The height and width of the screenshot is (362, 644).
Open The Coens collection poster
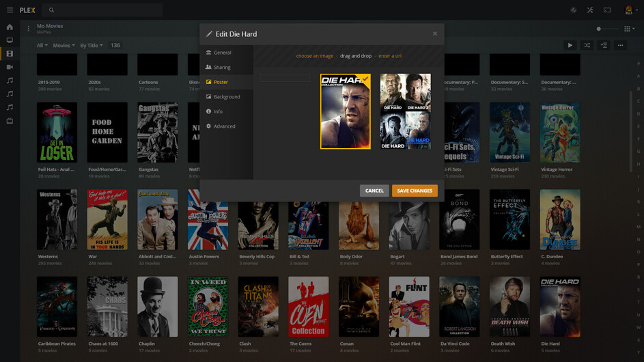309,307
